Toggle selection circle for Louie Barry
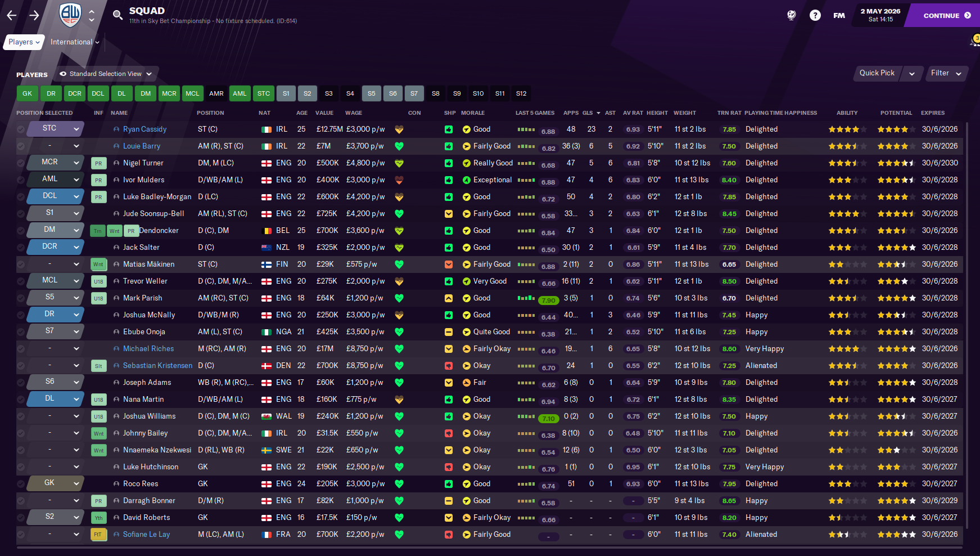980x556 pixels. (x=21, y=146)
